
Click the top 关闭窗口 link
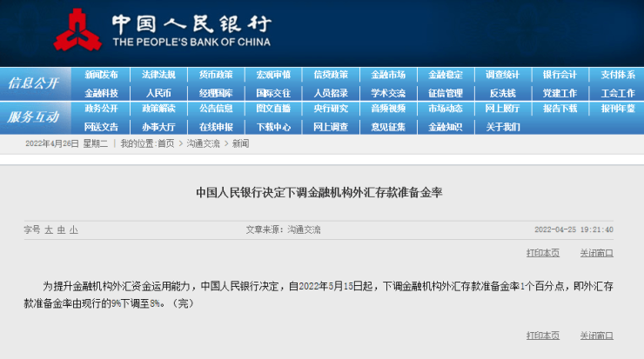[596, 253]
